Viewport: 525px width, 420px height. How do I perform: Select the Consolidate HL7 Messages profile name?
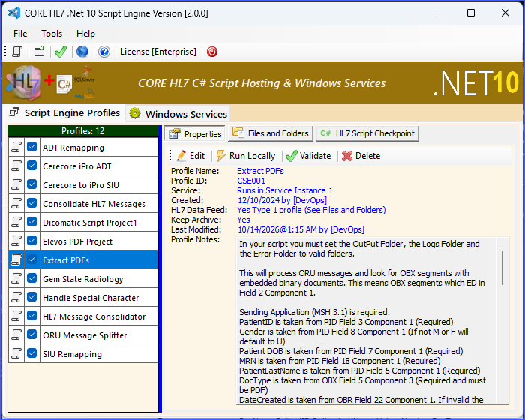tap(94, 204)
